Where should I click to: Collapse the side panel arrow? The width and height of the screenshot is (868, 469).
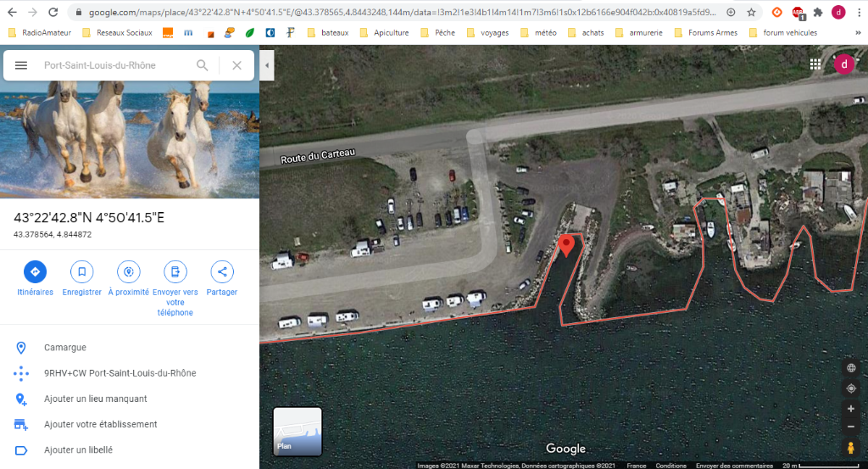pos(267,65)
